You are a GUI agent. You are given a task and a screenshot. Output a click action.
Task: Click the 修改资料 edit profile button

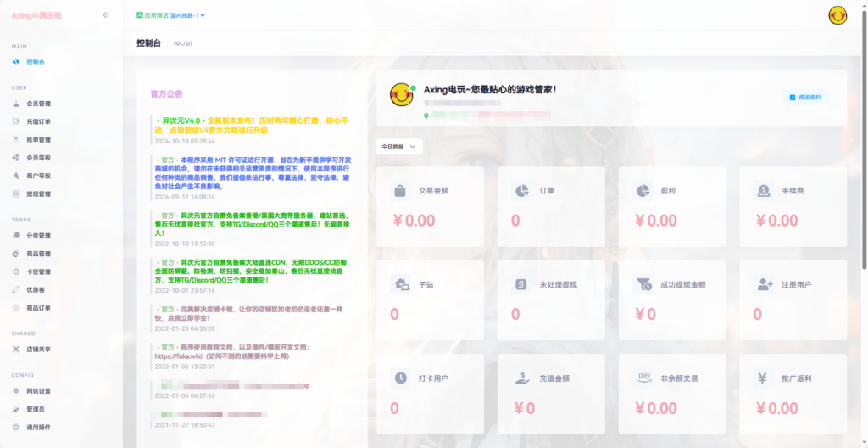point(805,97)
